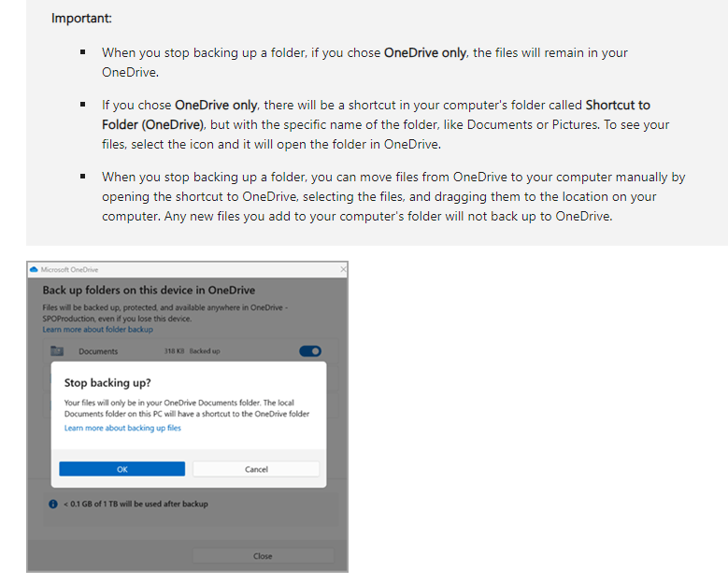Open 'Learn more about backing up files' link
728x584 pixels.
point(122,428)
